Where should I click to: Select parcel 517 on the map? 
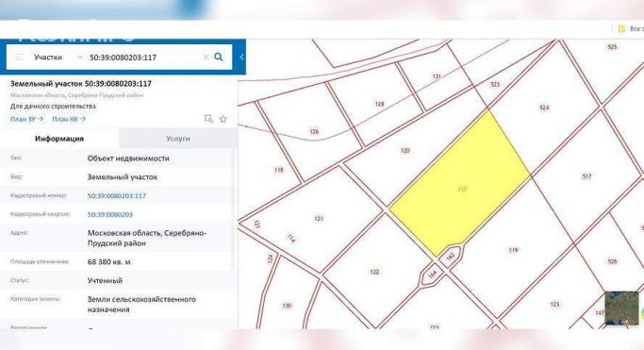tap(586, 176)
